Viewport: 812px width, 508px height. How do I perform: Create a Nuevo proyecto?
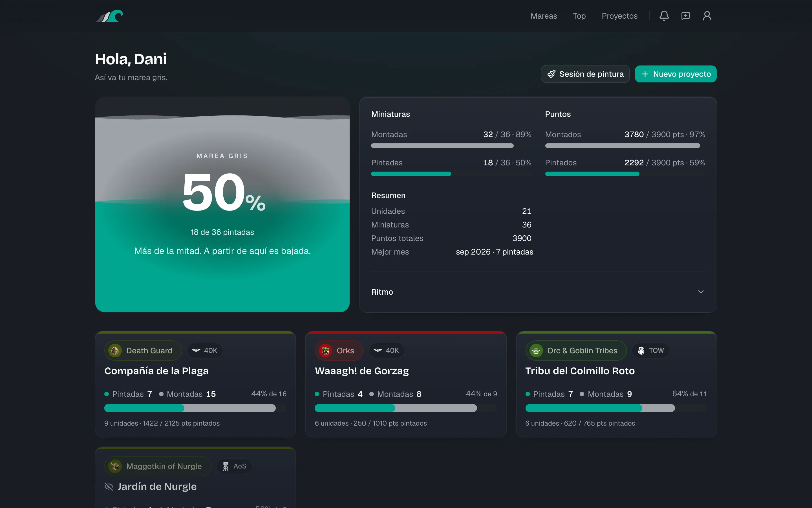tap(676, 74)
